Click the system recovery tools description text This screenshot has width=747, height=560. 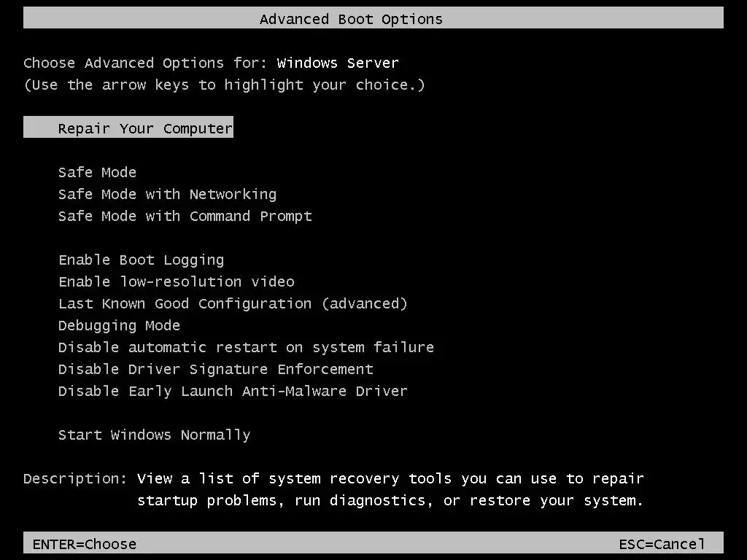coord(390,489)
